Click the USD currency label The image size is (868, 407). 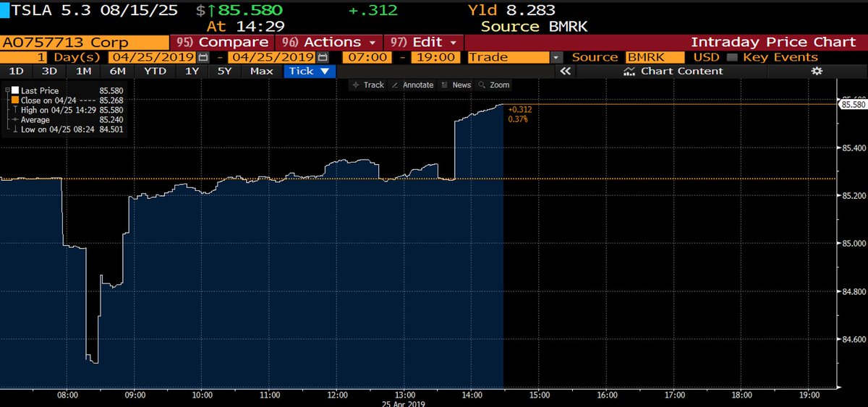point(706,58)
